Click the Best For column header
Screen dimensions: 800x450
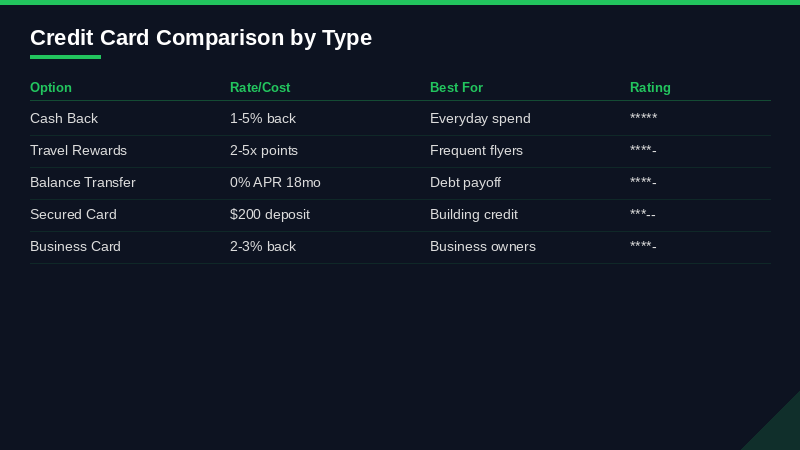point(456,88)
